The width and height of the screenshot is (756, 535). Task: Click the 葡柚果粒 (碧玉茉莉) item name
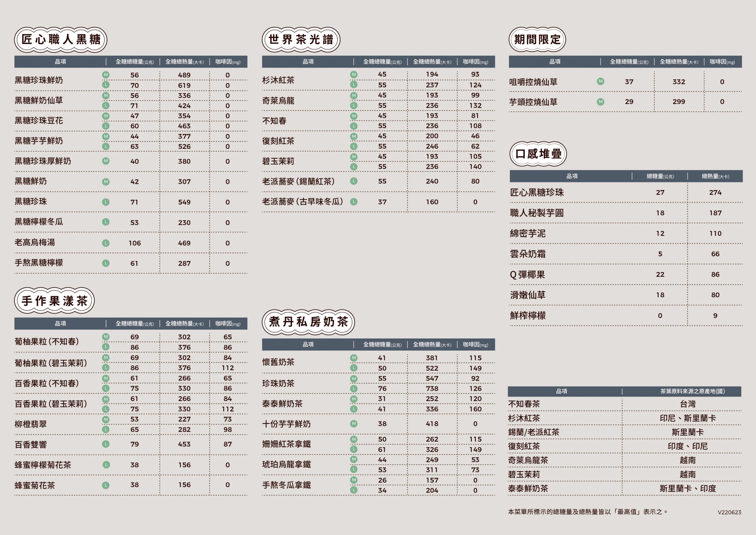pyautogui.click(x=51, y=363)
